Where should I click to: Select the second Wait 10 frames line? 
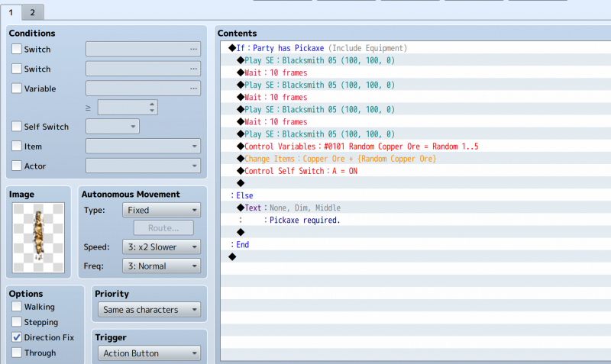coord(415,97)
